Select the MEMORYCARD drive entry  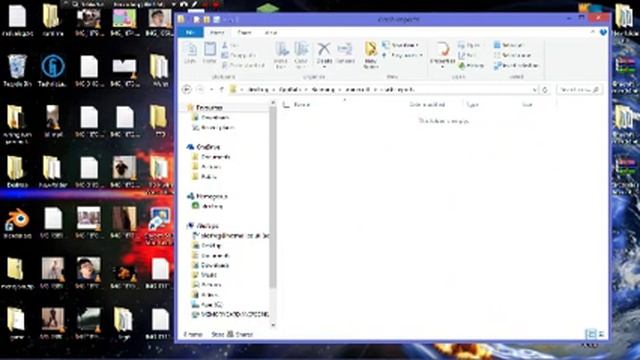230,314
